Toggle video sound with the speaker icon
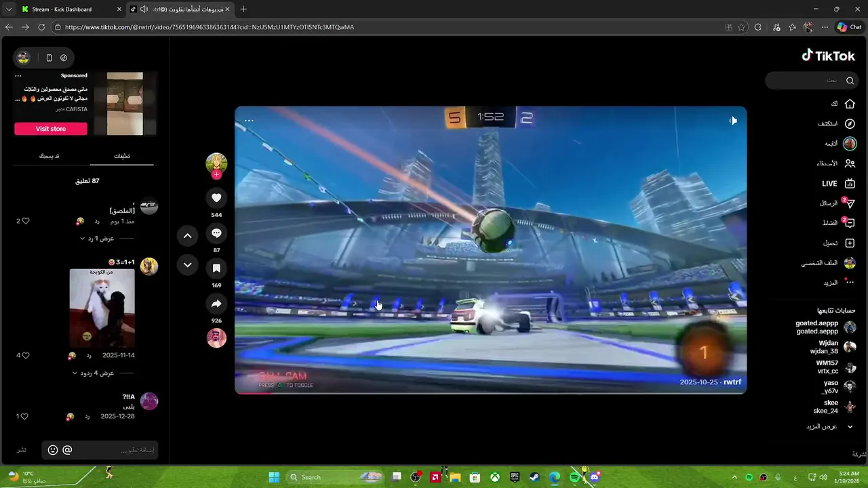This screenshot has width=868, height=488. pyautogui.click(x=733, y=121)
